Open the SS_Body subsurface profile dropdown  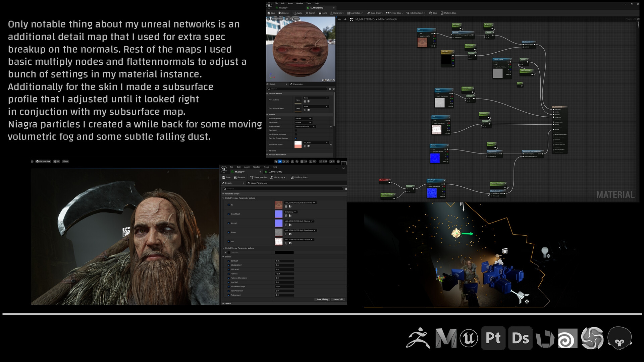pos(316,143)
